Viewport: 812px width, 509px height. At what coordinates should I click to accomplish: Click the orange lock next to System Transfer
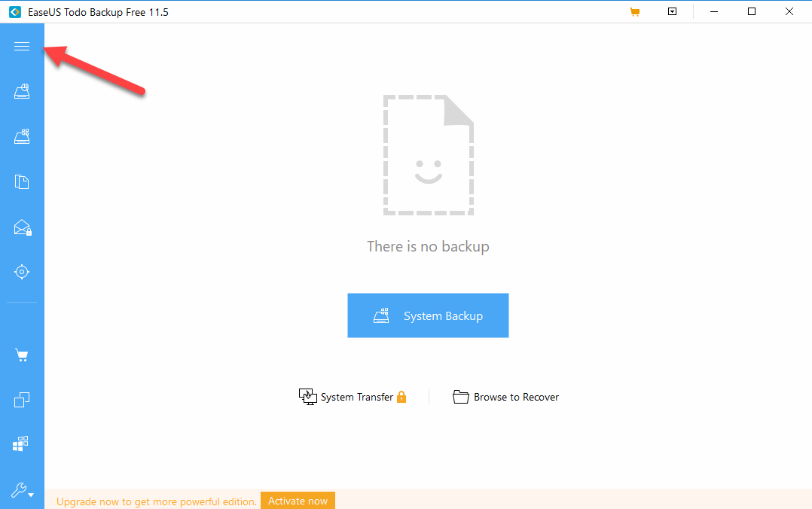coord(401,397)
